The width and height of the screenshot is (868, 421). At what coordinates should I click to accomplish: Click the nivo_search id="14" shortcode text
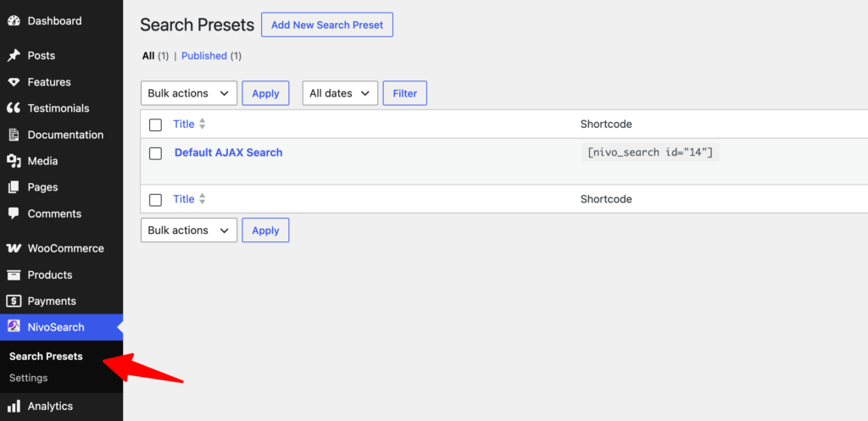650,152
